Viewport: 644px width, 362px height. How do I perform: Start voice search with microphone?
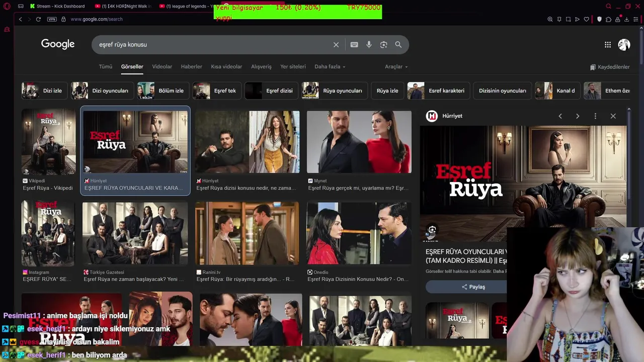coord(369,45)
